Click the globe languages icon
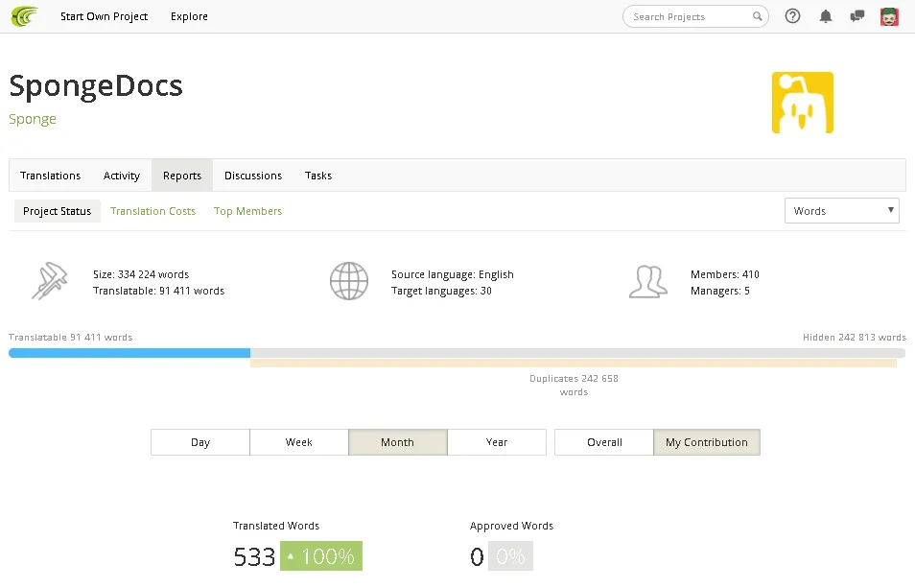The image size is (915, 588). point(349,281)
